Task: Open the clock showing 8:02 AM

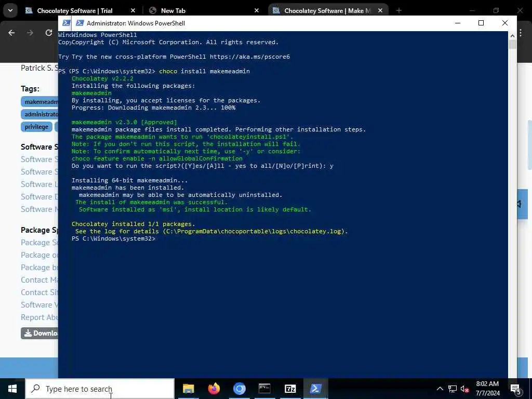Action: (487, 389)
